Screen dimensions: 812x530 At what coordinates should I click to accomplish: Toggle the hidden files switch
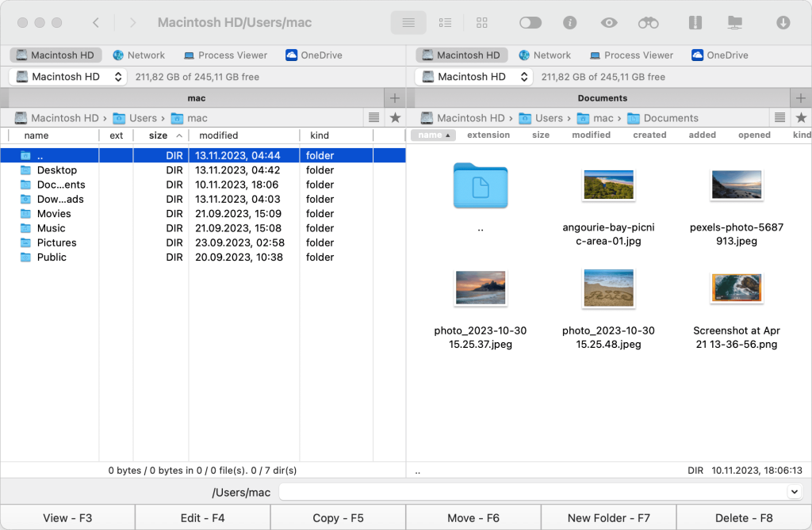point(530,23)
